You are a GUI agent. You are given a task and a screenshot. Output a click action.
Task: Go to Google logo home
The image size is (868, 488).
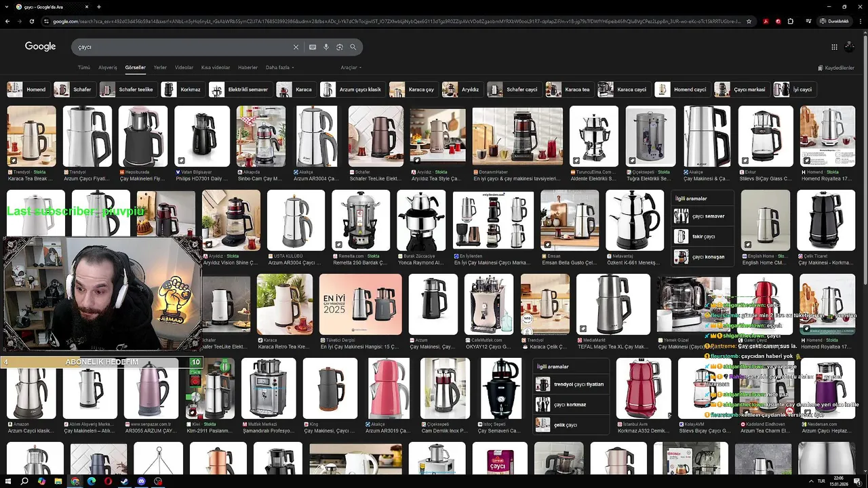click(41, 46)
